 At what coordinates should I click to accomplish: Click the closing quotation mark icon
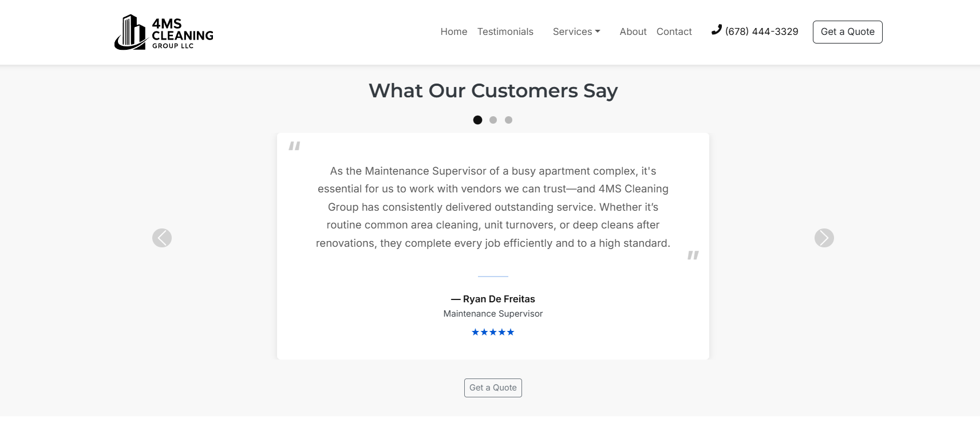[x=693, y=257]
